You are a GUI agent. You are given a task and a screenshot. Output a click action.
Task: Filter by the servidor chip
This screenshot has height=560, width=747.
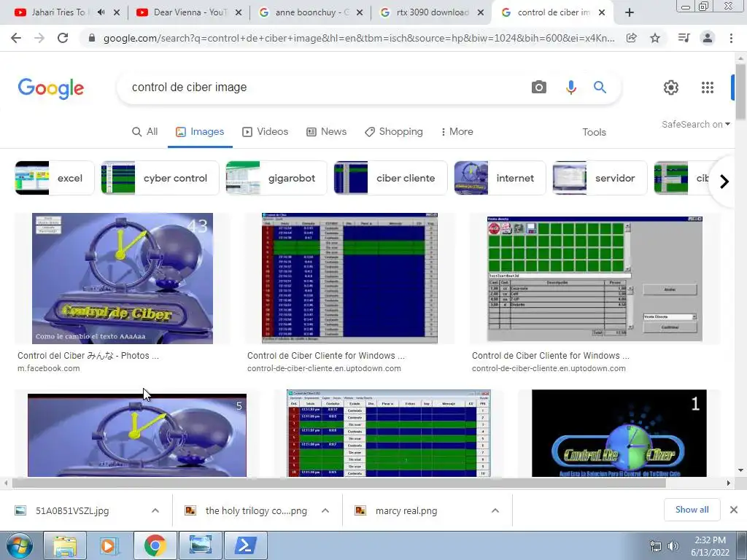click(x=600, y=178)
